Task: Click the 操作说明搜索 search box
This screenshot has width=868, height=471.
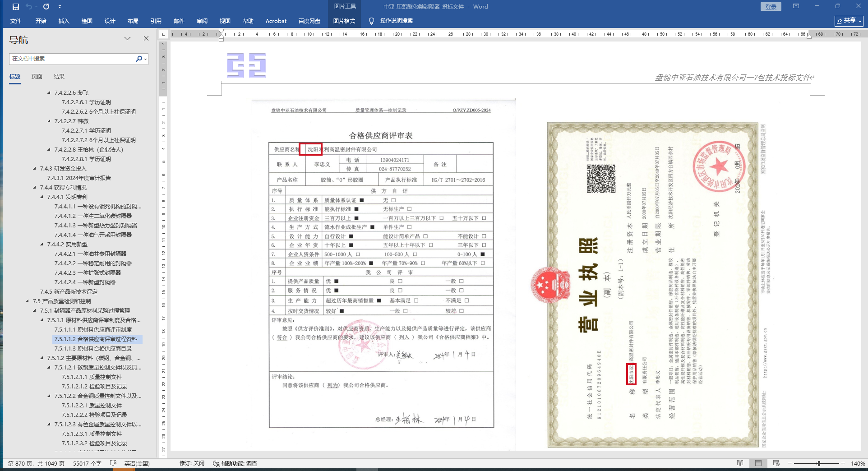Action: 397,21
